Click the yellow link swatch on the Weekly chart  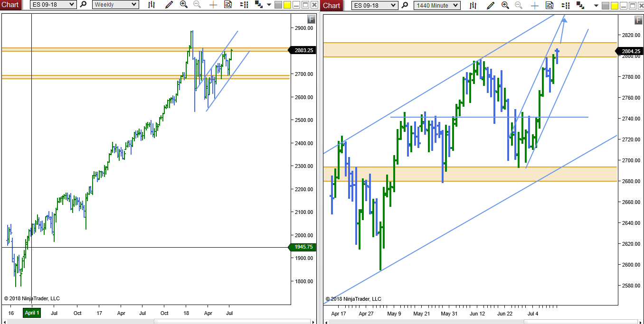[287, 5]
